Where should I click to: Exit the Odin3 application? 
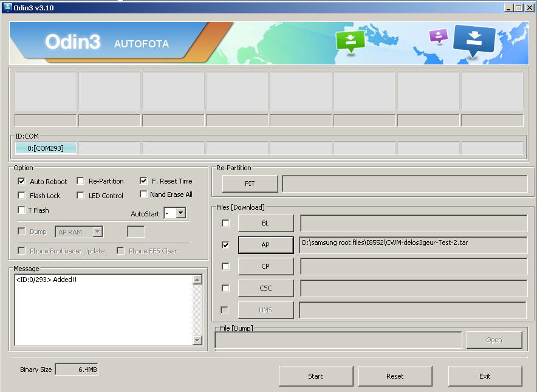coord(485,376)
